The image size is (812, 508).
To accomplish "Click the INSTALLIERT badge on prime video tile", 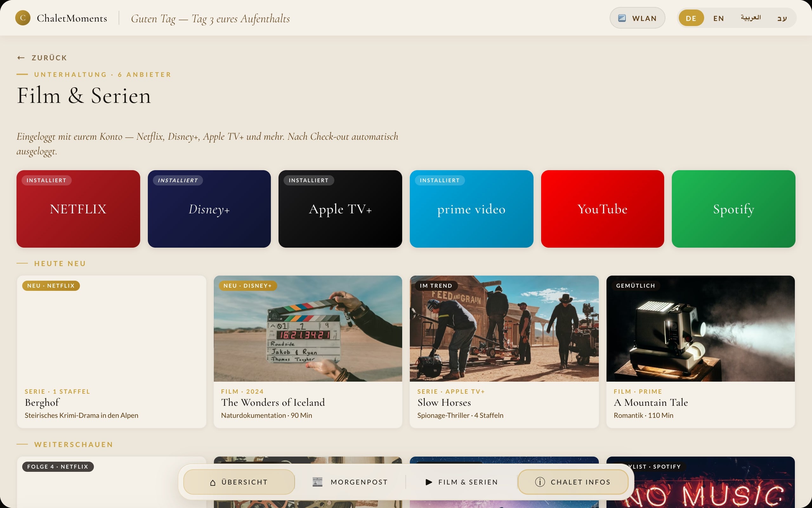I will tap(440, 180).
